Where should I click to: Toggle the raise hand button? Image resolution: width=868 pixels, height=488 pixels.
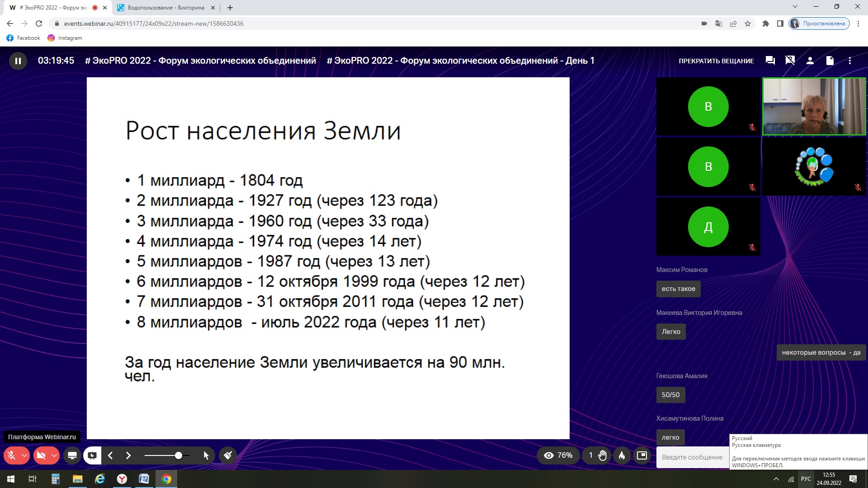coord(602,455)
